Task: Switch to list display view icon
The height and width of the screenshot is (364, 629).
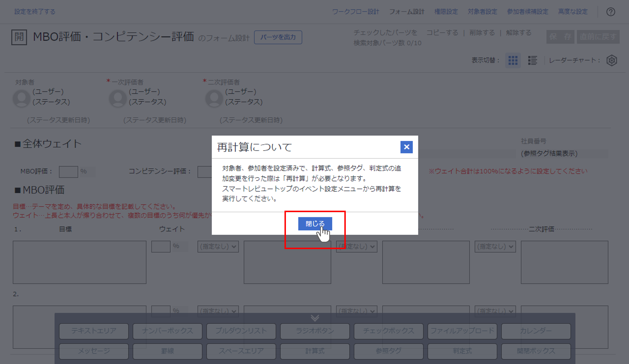Action: tap(532, 60)
